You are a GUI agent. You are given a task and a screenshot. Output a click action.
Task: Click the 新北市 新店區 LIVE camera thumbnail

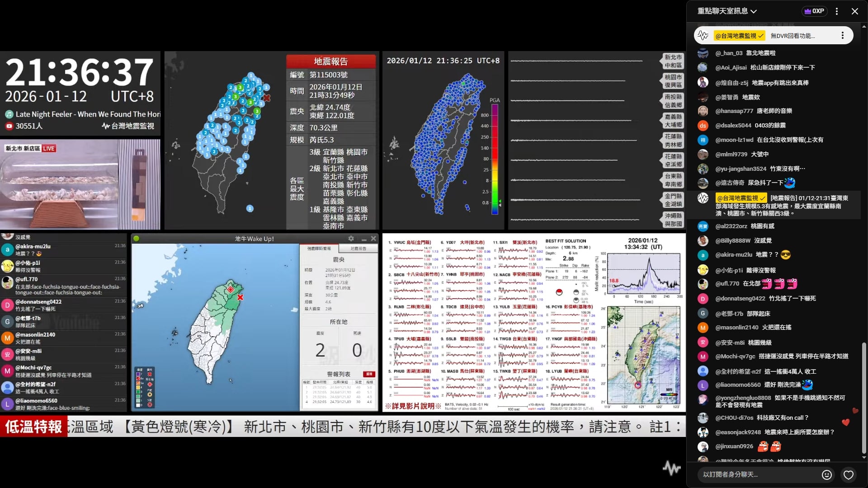click(80, 185)
